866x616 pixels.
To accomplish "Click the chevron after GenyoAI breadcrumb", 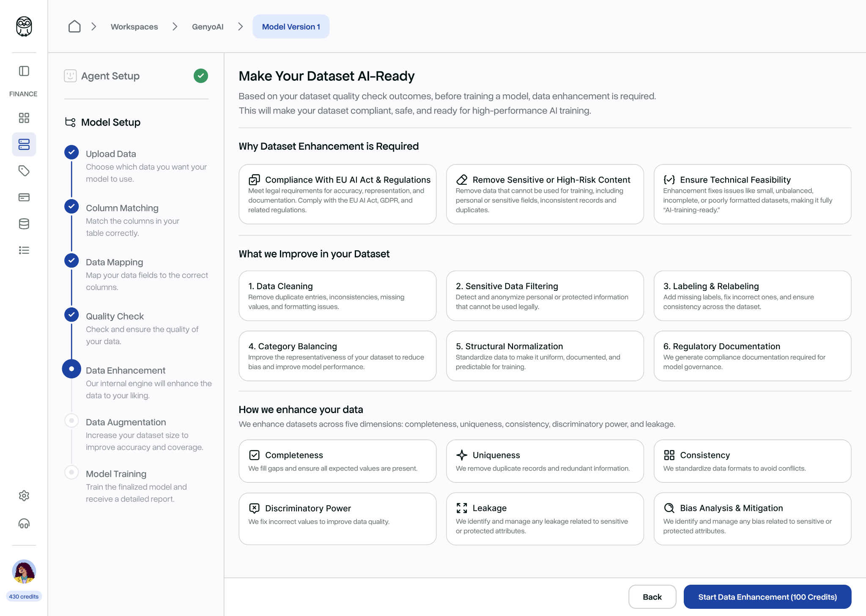I will [x=241, y=27].
